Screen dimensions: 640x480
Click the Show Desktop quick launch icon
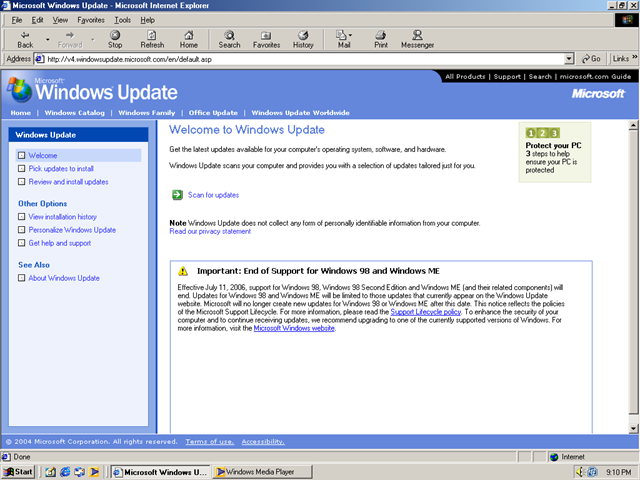(x=50, y=472)
